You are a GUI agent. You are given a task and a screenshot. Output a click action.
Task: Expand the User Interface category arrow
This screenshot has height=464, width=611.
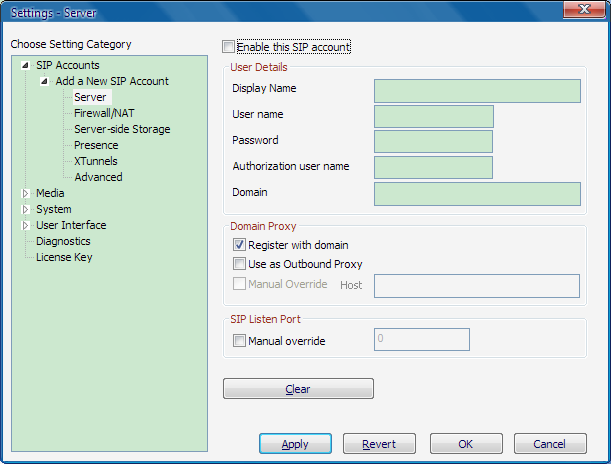click(25, 225)
